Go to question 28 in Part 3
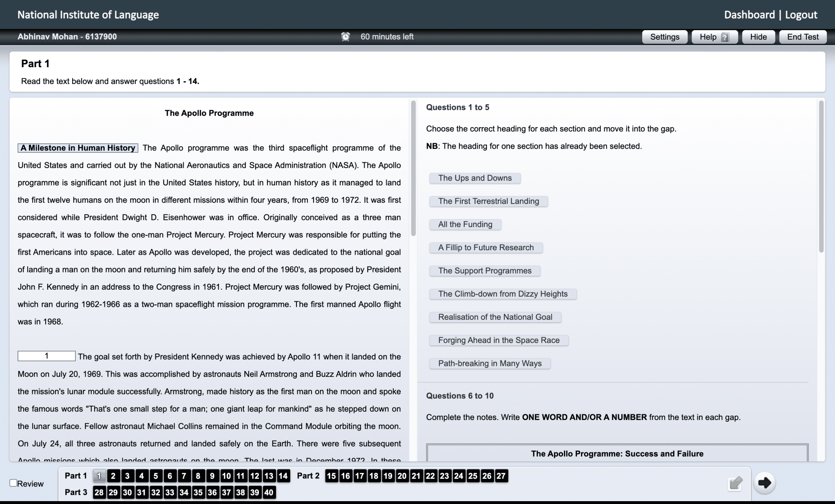The height and width of the screenshot is (504, 835). (99, 492)
